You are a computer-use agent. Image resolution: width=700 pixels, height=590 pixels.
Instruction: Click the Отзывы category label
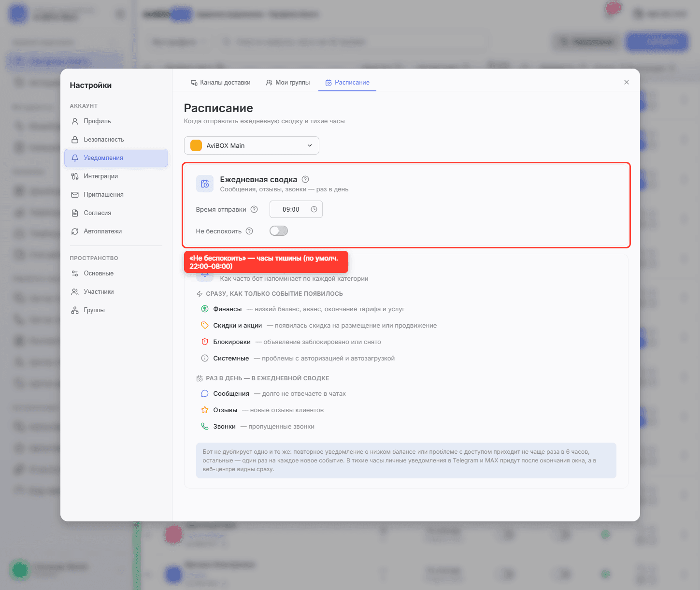pos(226,410)
